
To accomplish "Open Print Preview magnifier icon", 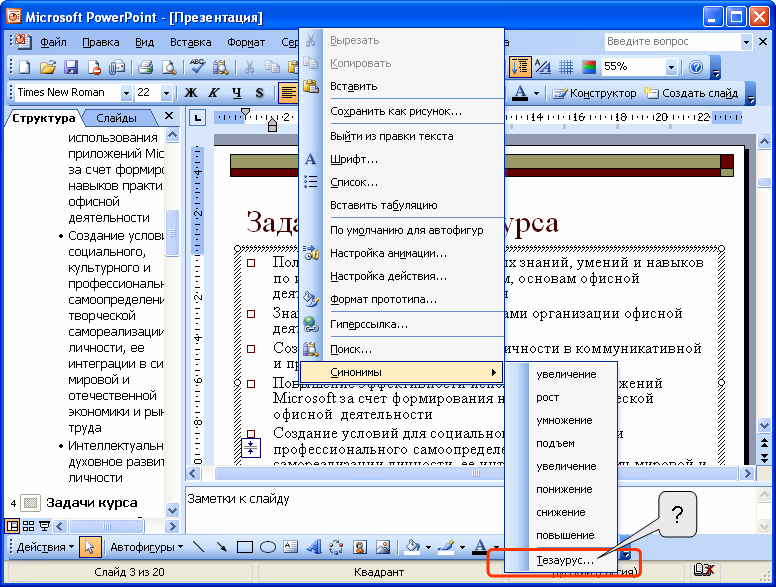I will [169, 67].
